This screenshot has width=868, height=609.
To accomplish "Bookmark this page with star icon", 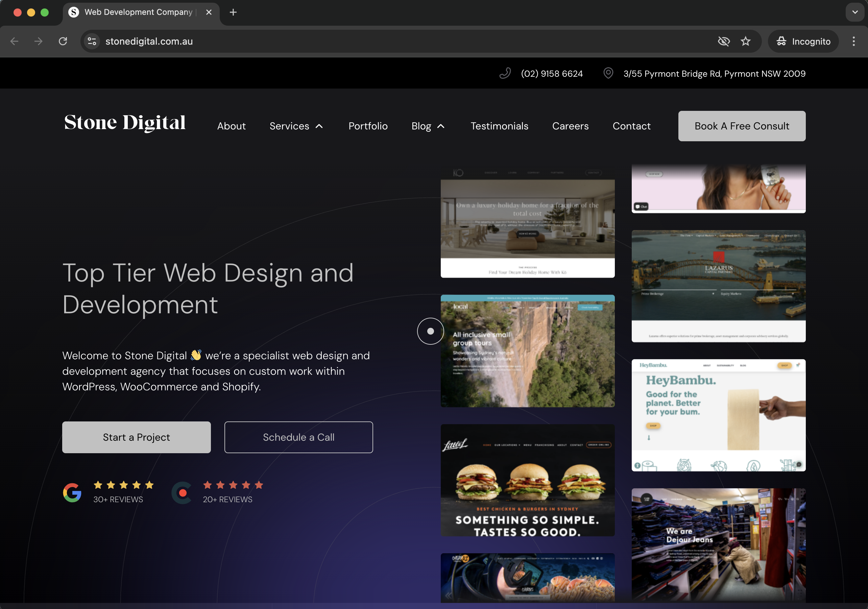I will pyautogui.click(x=745, y=41).
